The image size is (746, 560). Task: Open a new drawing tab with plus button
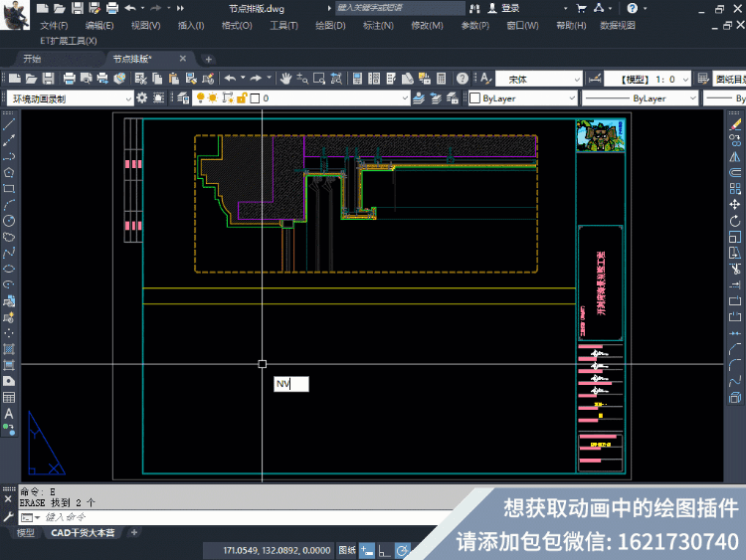click(x=208, y=59)
